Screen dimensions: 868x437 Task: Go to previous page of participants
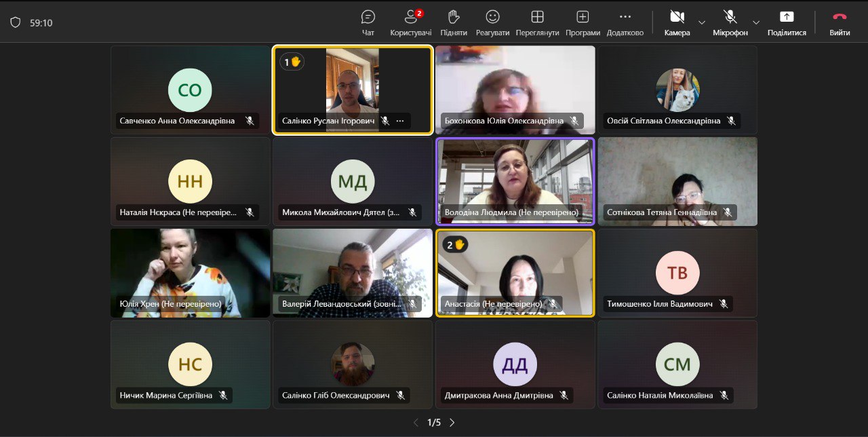click(416, 423)
